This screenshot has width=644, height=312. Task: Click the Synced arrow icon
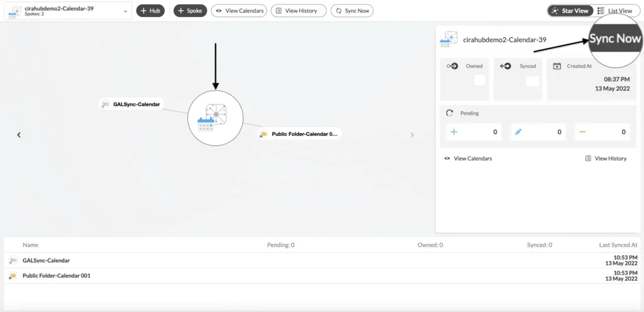pyautogui.click(x=505, y=66)
